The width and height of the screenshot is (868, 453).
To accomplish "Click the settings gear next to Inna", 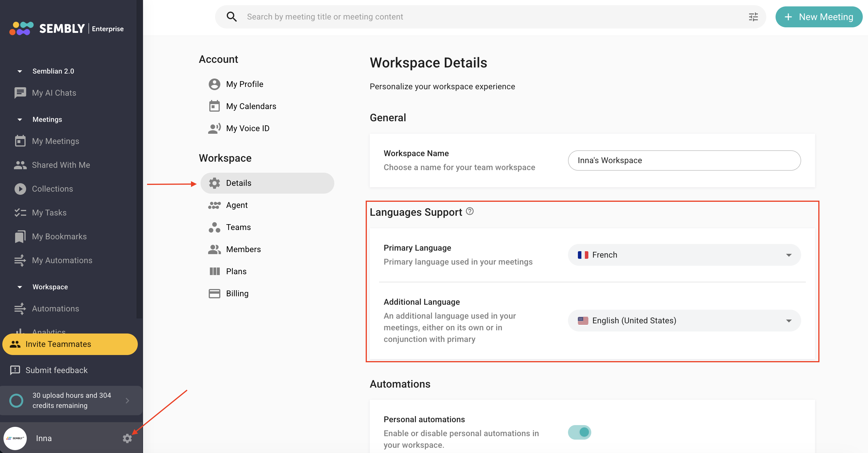I will pos(127,438).
